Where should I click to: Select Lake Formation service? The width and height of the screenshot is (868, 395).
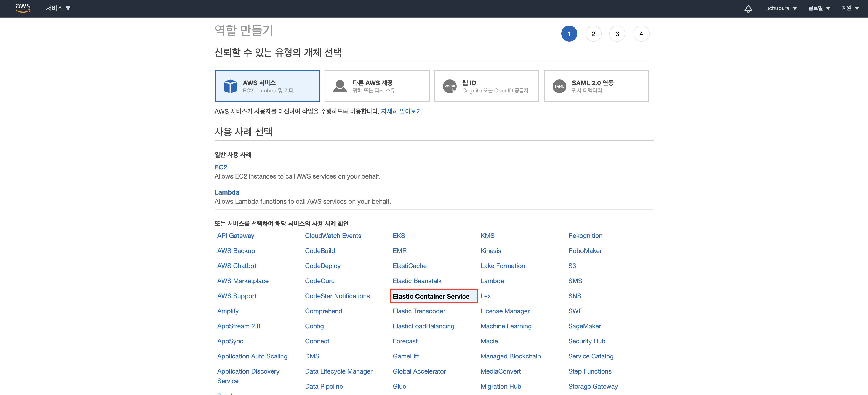pos(502,266)
